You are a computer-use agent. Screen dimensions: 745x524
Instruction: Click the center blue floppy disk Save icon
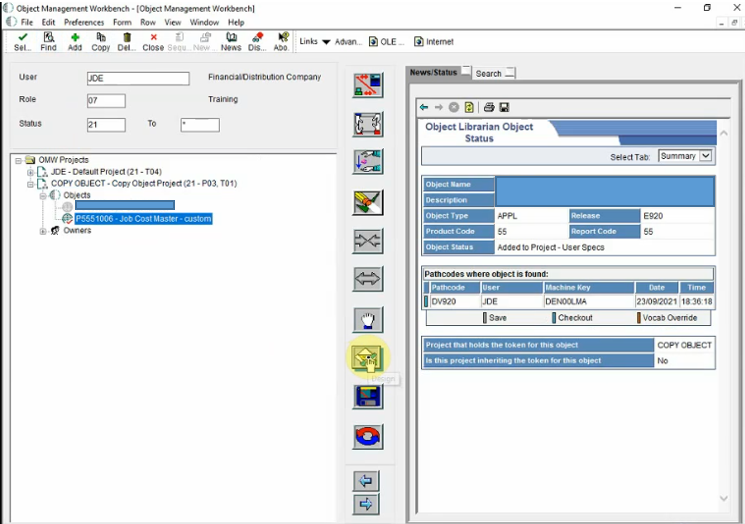click(x=368, y=397)
